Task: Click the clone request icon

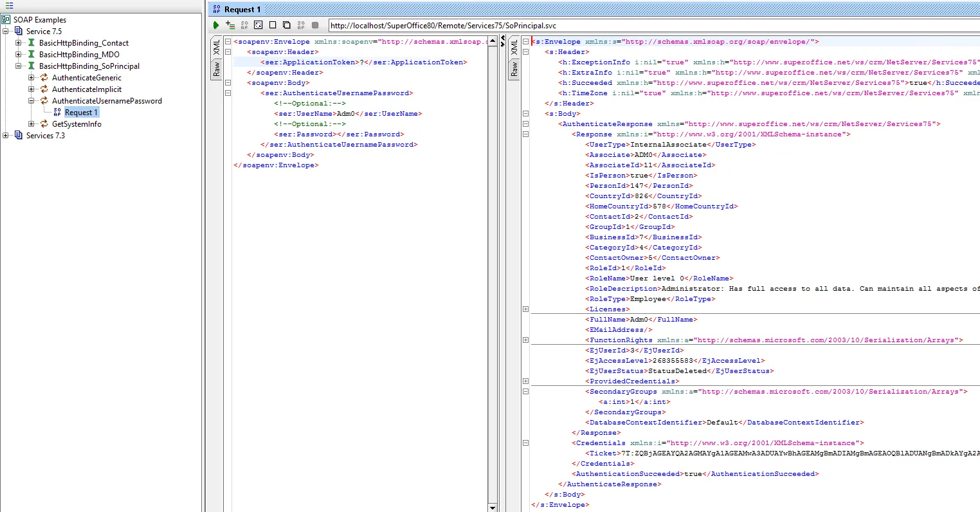Action: tap(287, 25)
